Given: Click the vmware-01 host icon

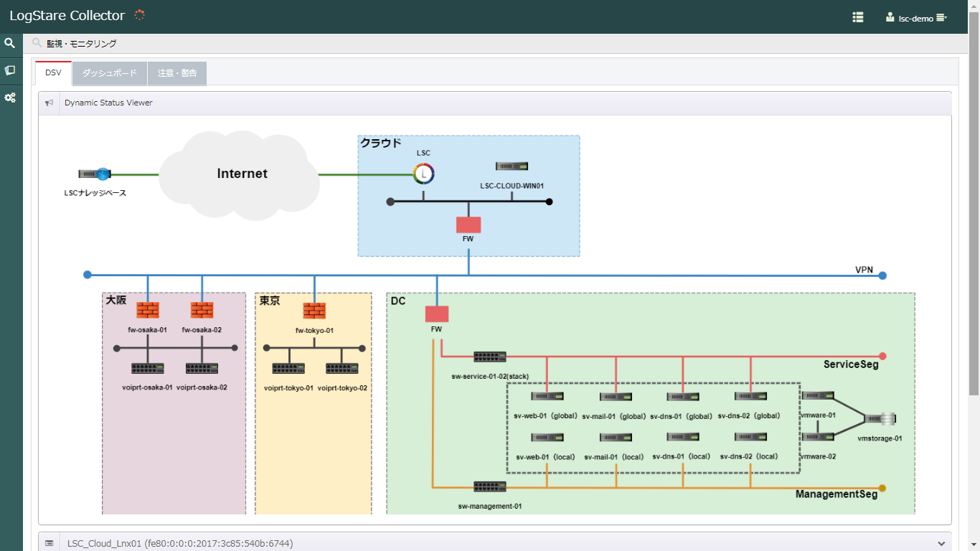Looking at the screenshot, I should (818, 395).
